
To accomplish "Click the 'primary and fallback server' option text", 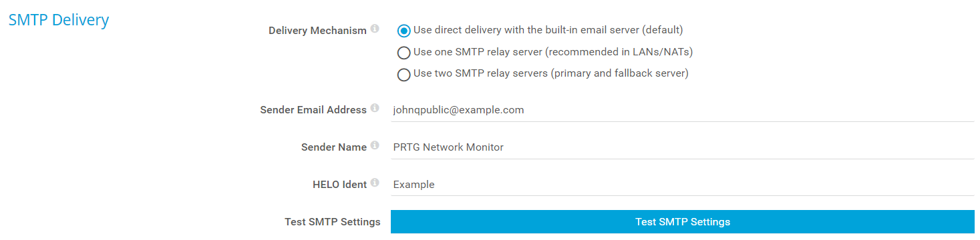I will (x=619, y=73).
